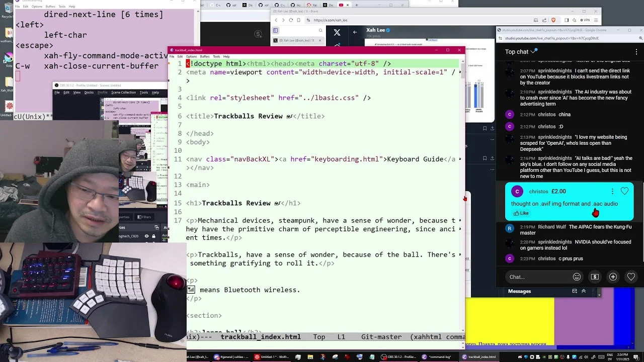The image size is (644, 362).
Task: Click the Keyboard Guide link text in editor
Action: click(415, 159)
